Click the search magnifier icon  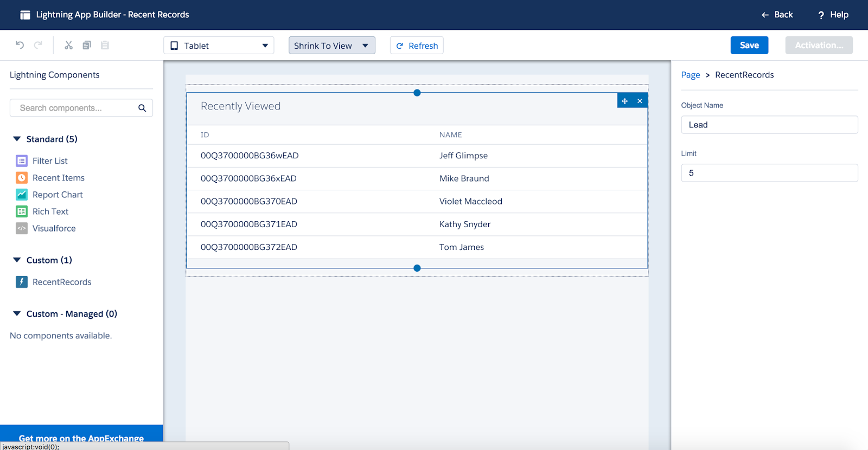tap(142, 108)
